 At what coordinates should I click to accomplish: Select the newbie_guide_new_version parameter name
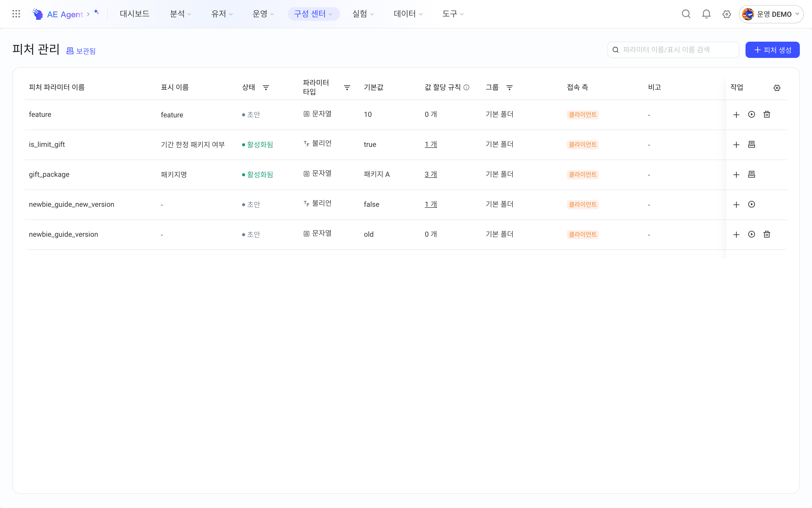[x=72, y=204]
